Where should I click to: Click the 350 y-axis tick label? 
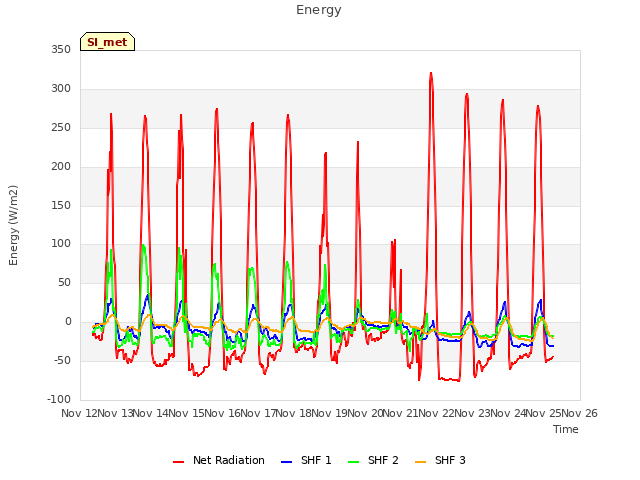[x=61, y=49]
